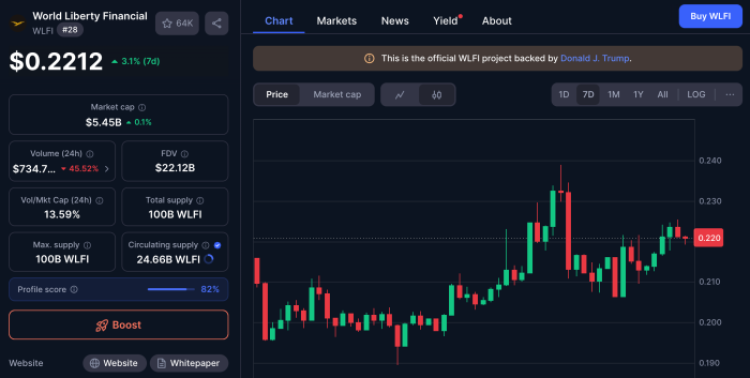Viewport: 750px width, 378px height.
Task: Click the Circulating supply info icon
Action: [206, 245]
